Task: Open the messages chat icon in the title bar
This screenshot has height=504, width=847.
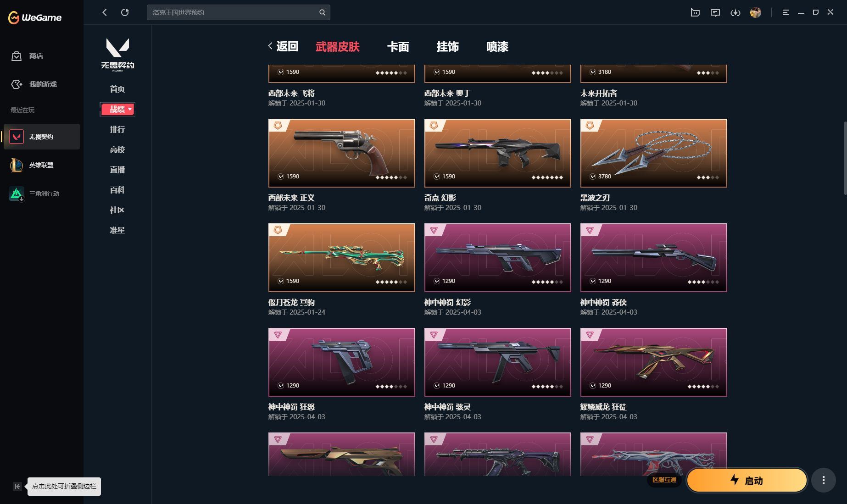Action: 715,13
